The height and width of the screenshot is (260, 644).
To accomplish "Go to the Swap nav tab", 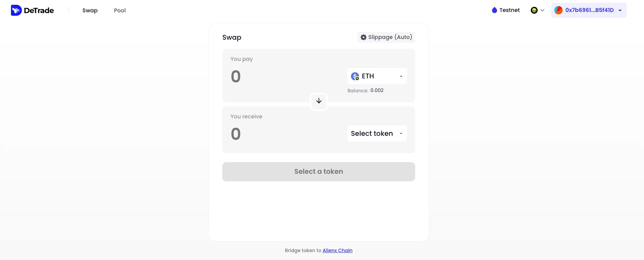I will (90, 10).
